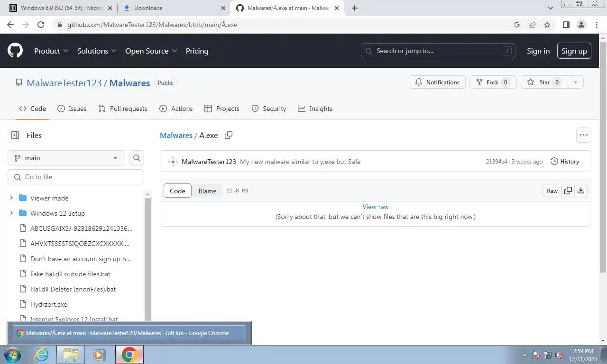Switch to Windows 8.0 ISO browser tab
The width and height of the screenshot is (607, 364).
60,8
